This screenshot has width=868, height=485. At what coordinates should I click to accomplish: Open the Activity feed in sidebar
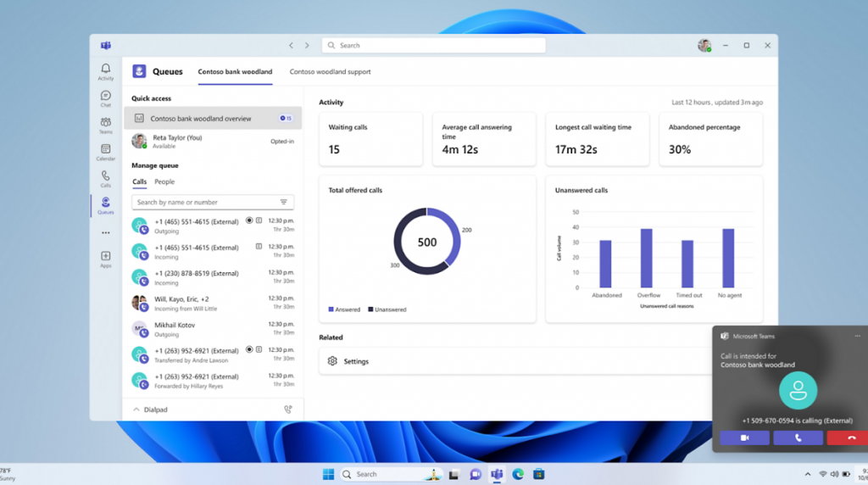click(105, 71)
